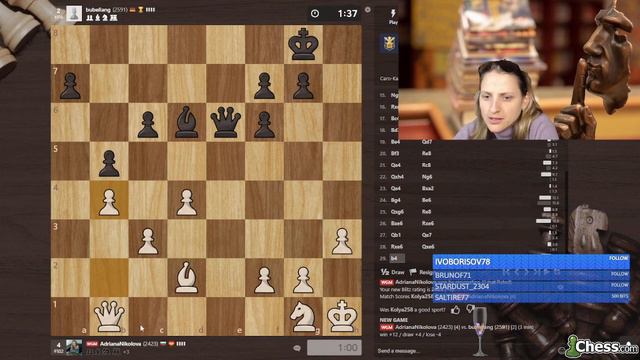640x360 pixels.
Task: Select the move Qb1 in the move list
Action: pyautogui.click(x=396, y=235)
